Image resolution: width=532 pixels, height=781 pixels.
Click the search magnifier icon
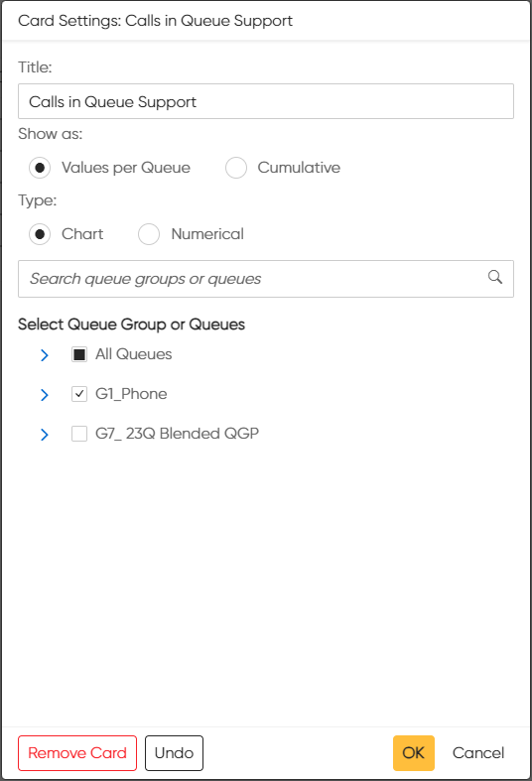pos(494,277)
